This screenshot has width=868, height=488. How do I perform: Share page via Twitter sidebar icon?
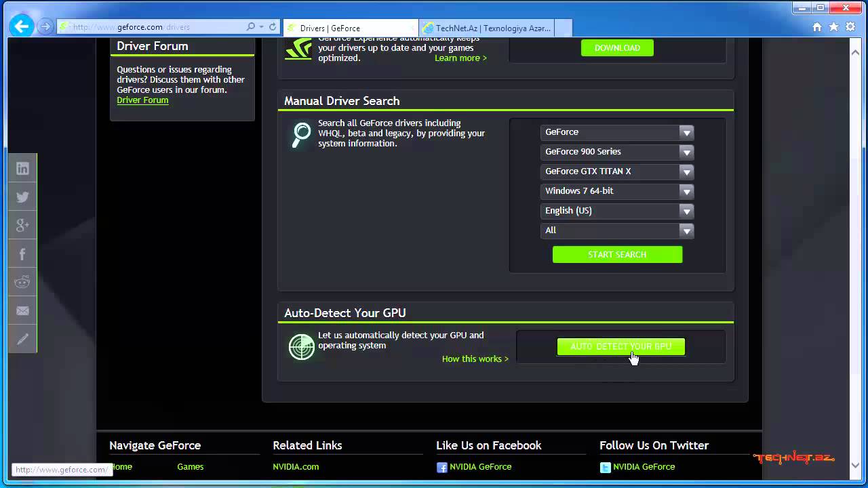click(x=22, y=197)
